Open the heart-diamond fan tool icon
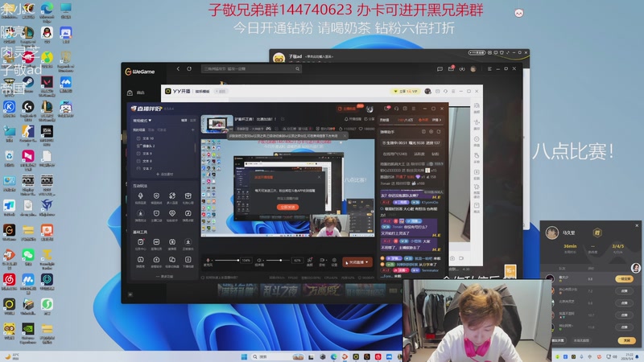 [172, 215]
